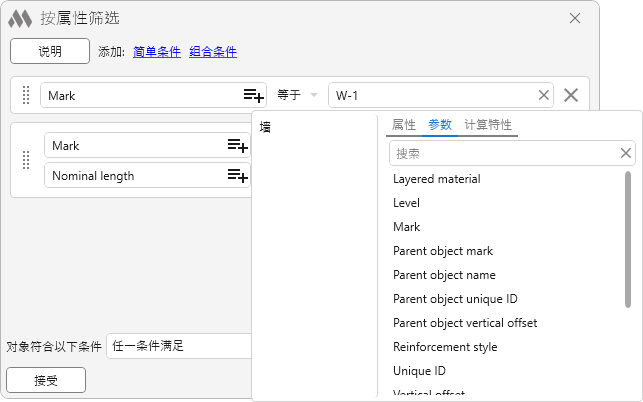Click property picker icon in grouped Mark row
Viewport: 643px width, 402px height.
click(237, 146)
